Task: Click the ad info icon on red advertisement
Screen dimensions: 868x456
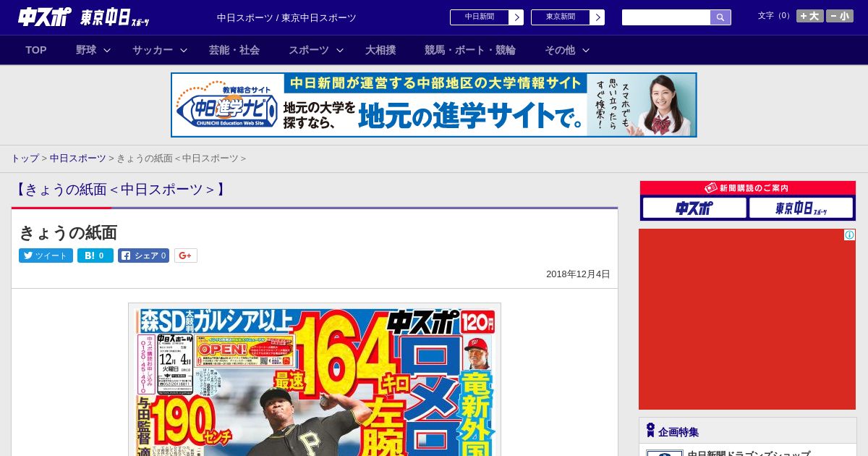Action: (849, 235)
